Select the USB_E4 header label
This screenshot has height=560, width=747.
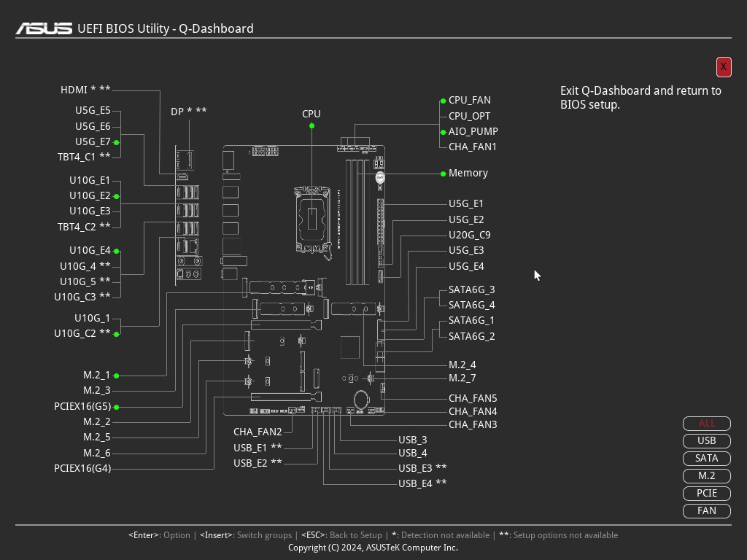click(x=422, y=484)
